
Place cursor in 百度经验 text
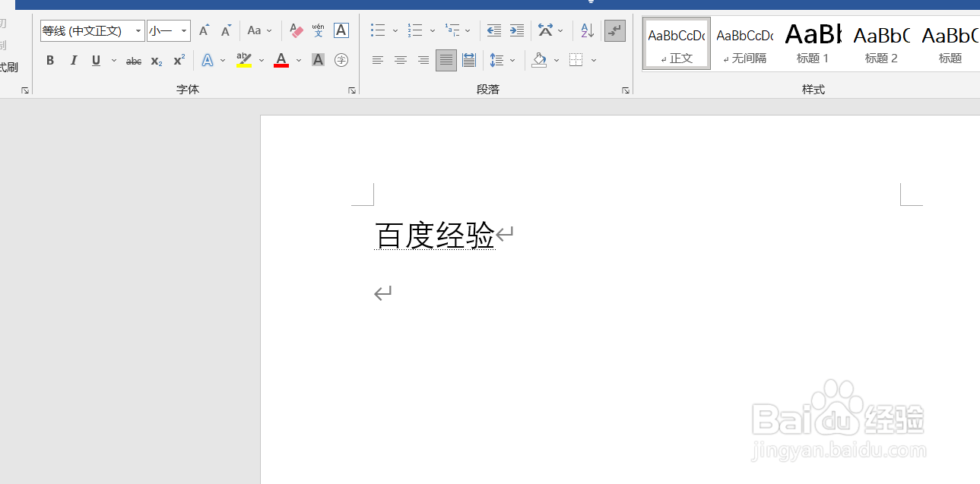435,236
